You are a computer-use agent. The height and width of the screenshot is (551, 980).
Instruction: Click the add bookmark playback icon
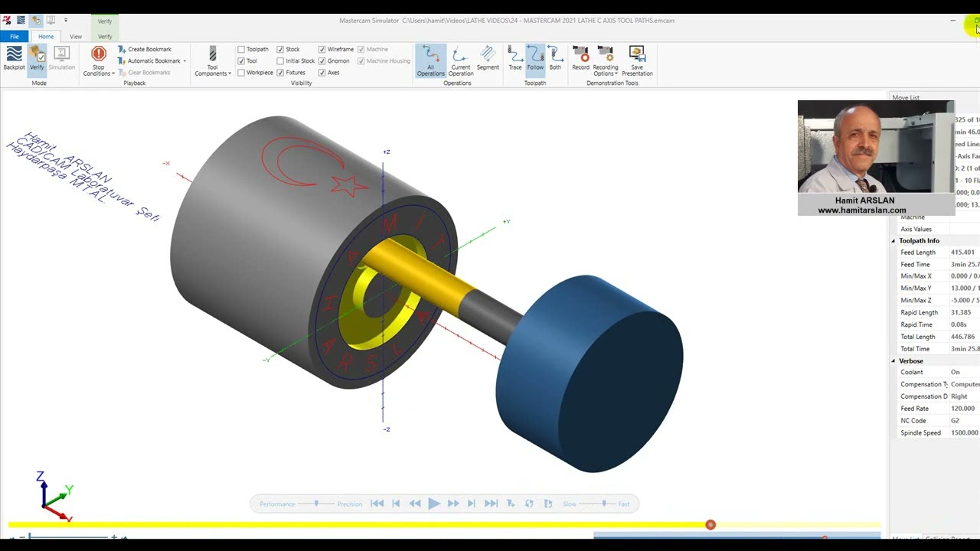pos(511,504)
